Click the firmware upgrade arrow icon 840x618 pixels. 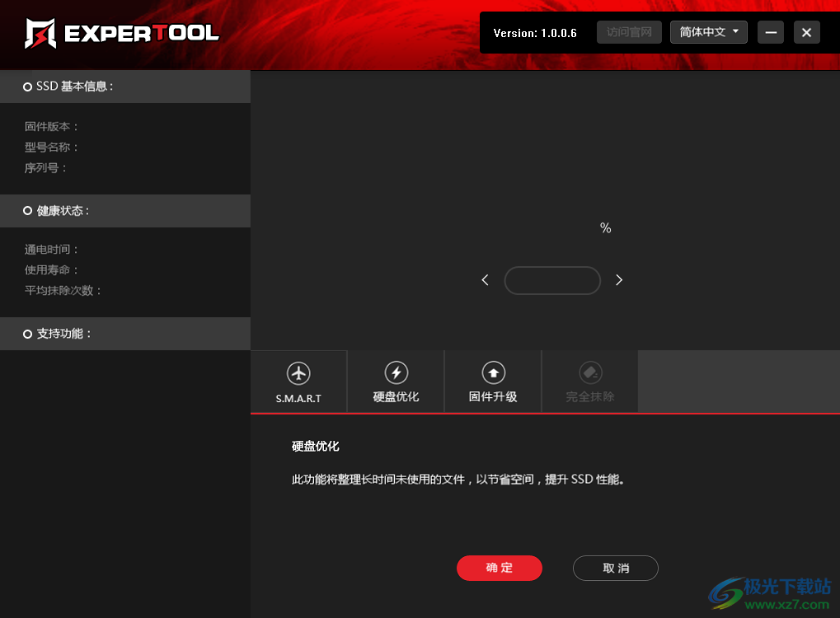pyautogui.click(x=494, y=372)
